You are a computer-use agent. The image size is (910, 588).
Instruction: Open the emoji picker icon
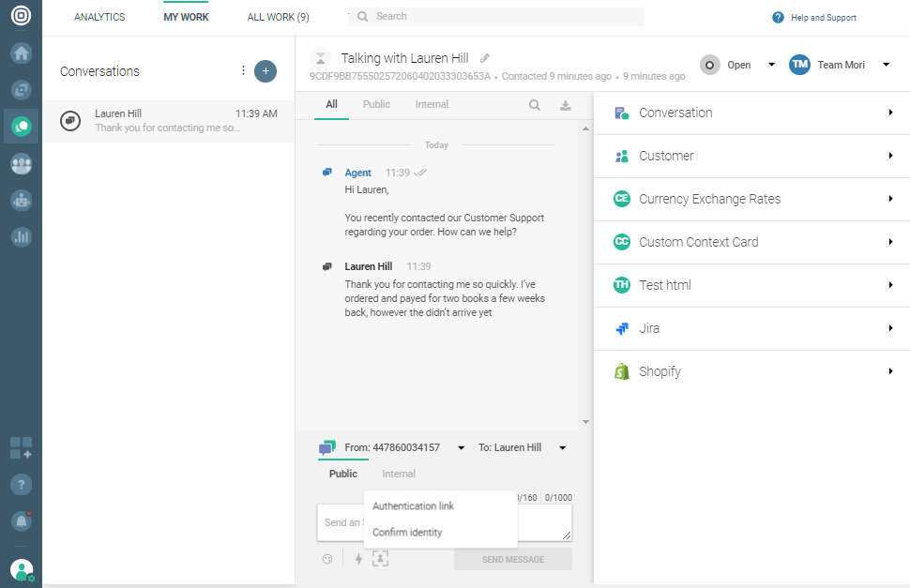tap(327, 559)
